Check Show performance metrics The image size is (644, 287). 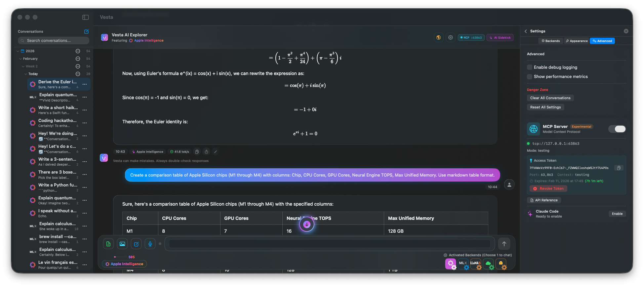click(530, 77)
